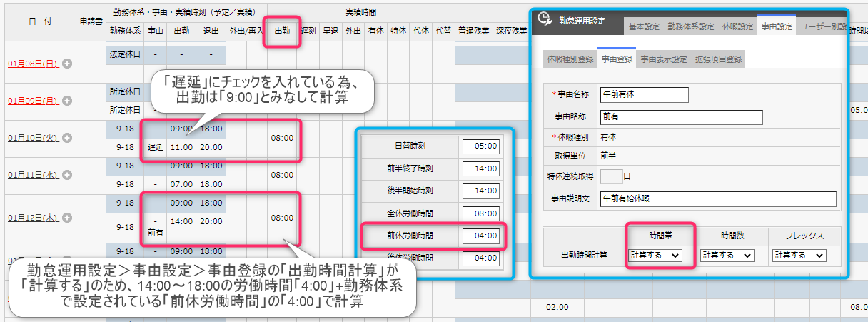
Task: Focus the 日替時刻 field showing 05:00
Action: click(x=480, y=146)
